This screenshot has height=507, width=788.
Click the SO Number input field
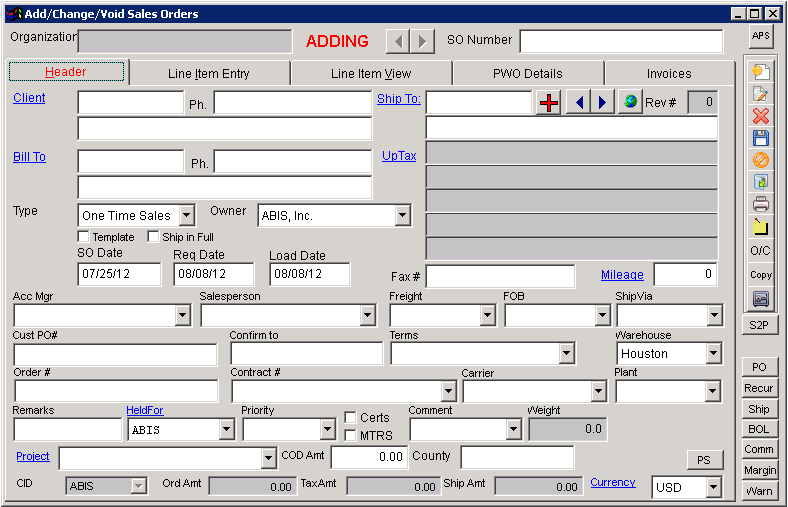620,41
